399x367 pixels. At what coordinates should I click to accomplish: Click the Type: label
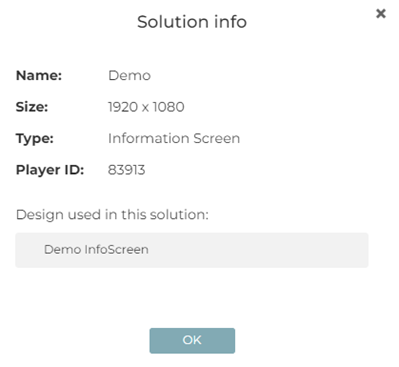[x=35, y=139]
